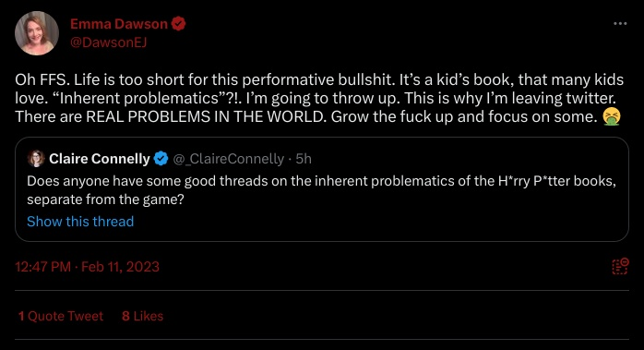Image resolution: width=644 pixels, height=350 pixels.
Task: Click the 12:47 PM · Feb 11, 2023 timestamp
Action: click(87, 267)
